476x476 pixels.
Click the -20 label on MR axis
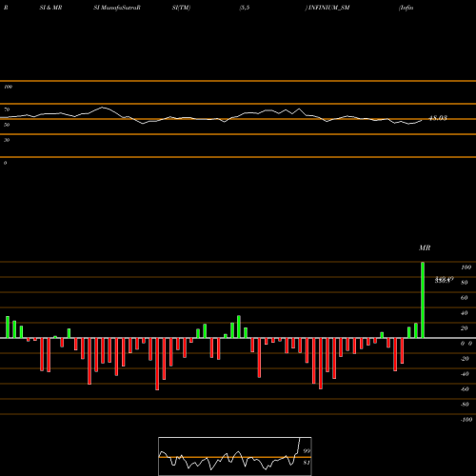pos(465,359)
